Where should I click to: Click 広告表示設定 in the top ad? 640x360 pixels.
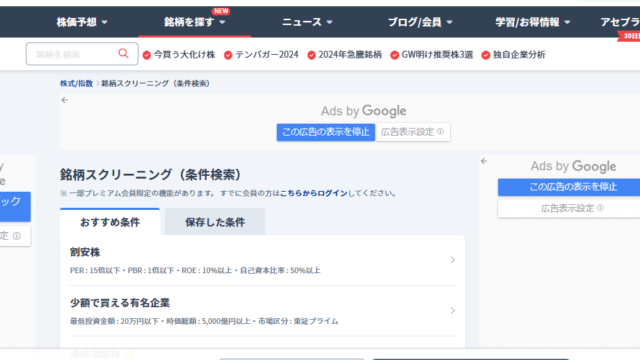click(413, 132)
